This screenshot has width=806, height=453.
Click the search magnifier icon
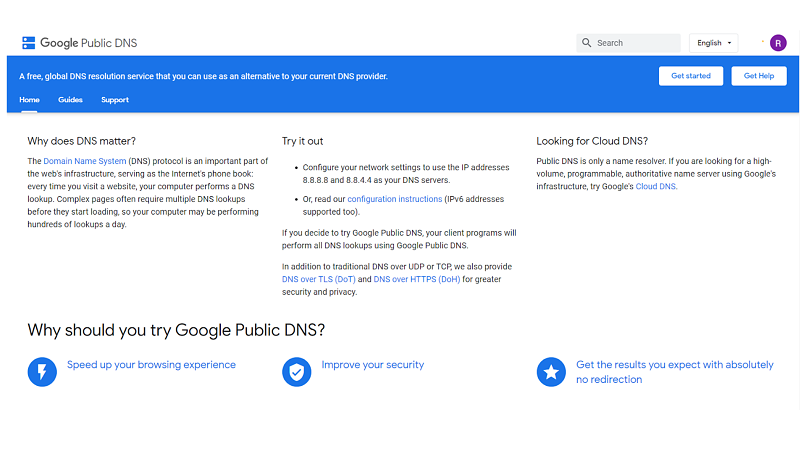pos(587,43)
